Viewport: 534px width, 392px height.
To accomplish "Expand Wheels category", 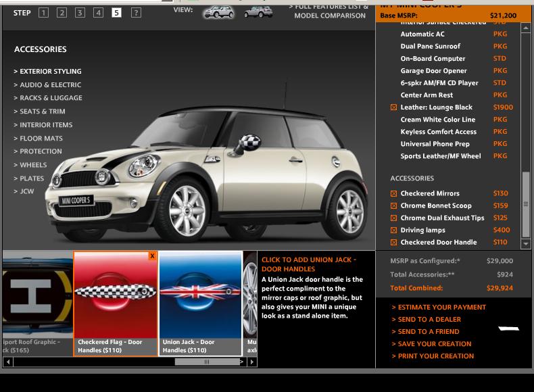I will coord(30,165).
